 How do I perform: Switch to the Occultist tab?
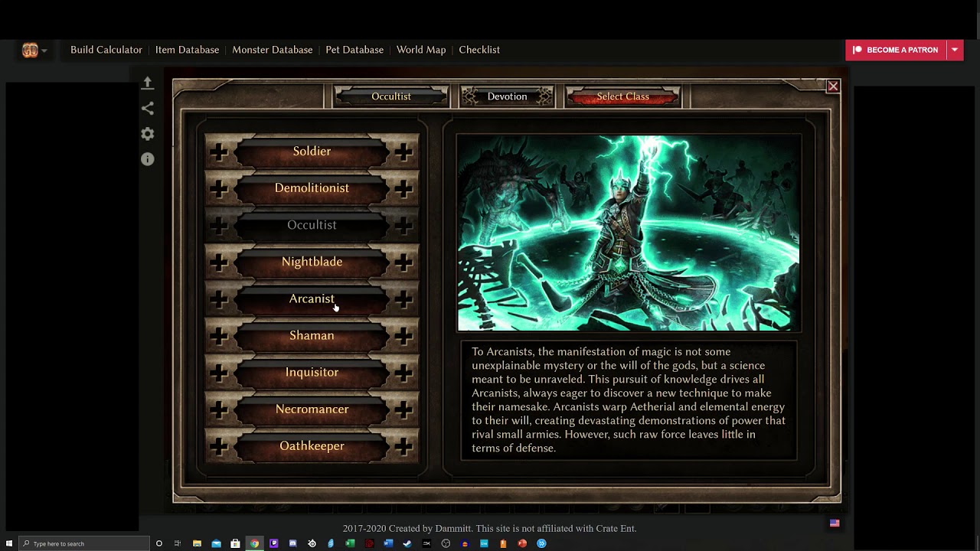coord(391,96)
